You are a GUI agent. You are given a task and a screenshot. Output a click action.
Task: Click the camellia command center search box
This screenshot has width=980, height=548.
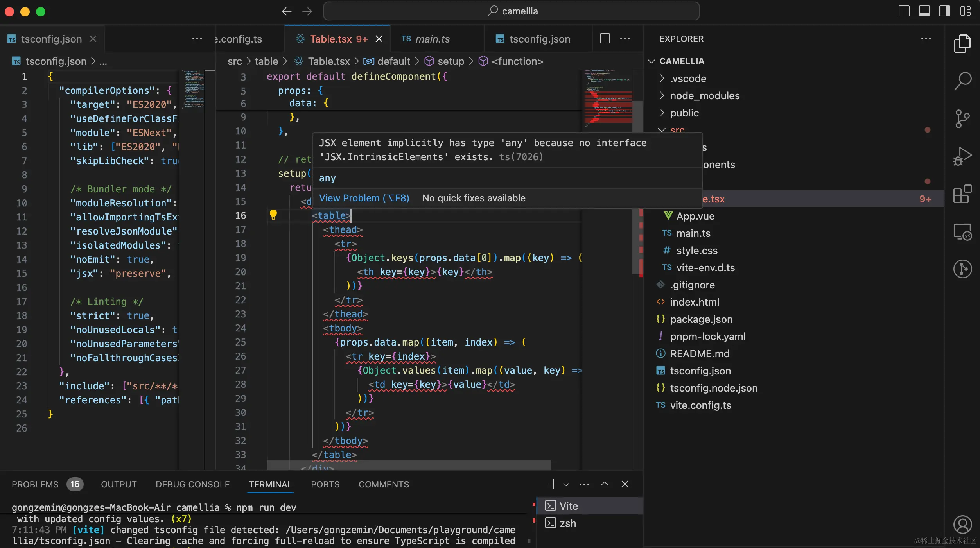click(x=511, y=11)
